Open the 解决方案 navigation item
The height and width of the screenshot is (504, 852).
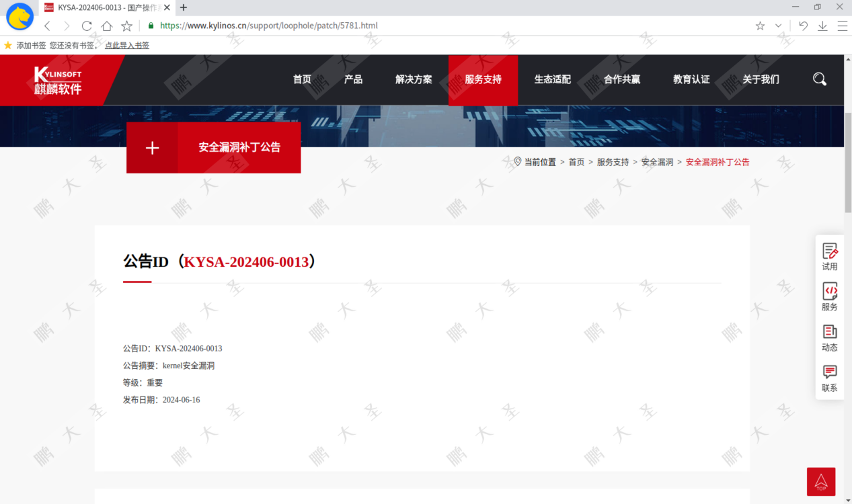coord(414,79)
